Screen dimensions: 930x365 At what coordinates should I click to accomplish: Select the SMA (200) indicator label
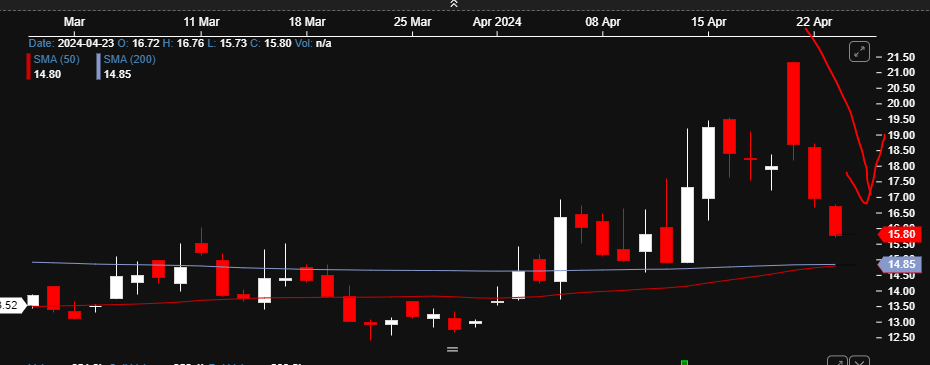pyautogui.click(x=129, y=59)
